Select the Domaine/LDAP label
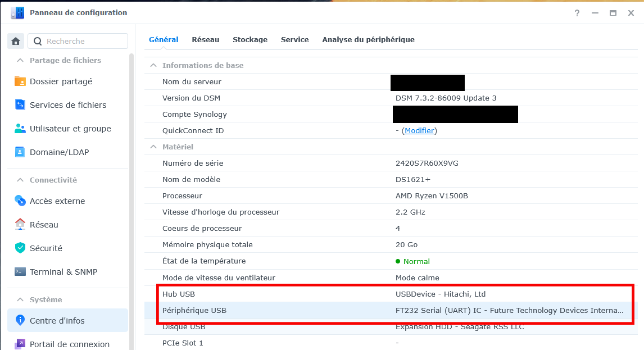 [59, 152]
